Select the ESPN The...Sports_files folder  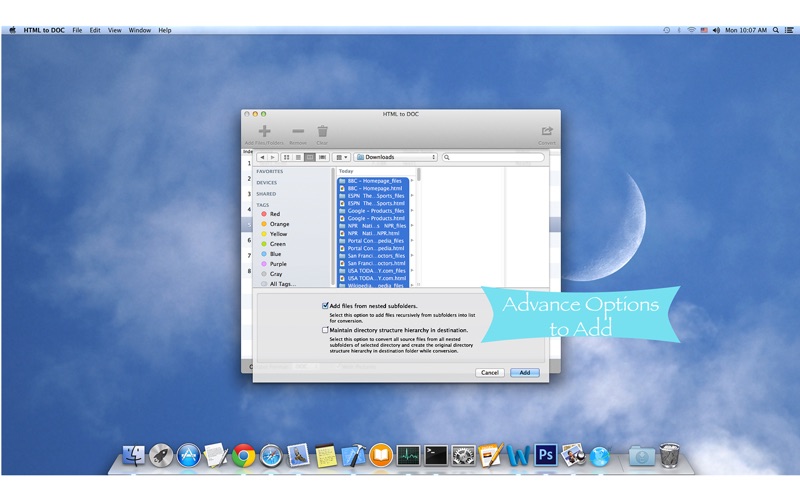(373, 195)
